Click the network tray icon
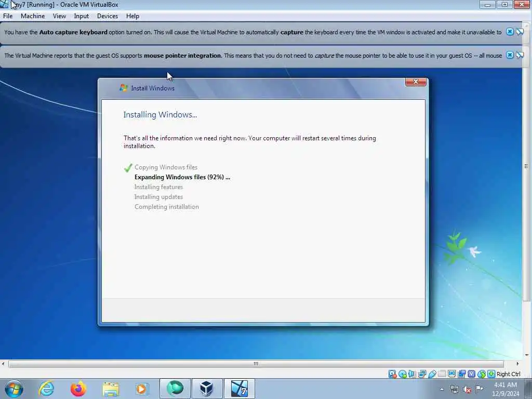The width and height of the screenshot is (532, 399). (x=454, y=389)
